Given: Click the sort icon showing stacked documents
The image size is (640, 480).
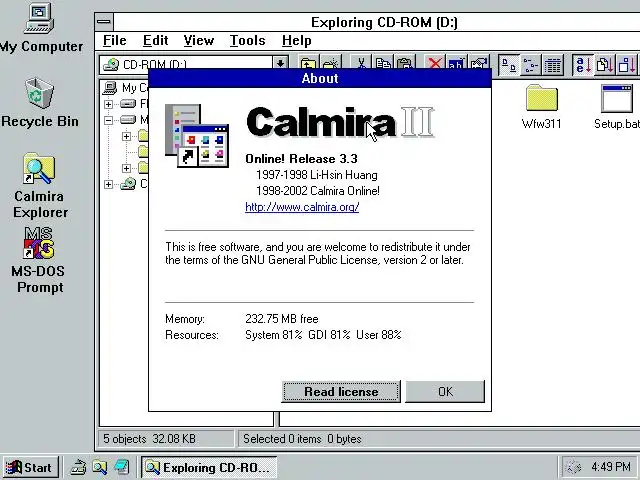Looking at the screenshot, I should coord(604,65).
